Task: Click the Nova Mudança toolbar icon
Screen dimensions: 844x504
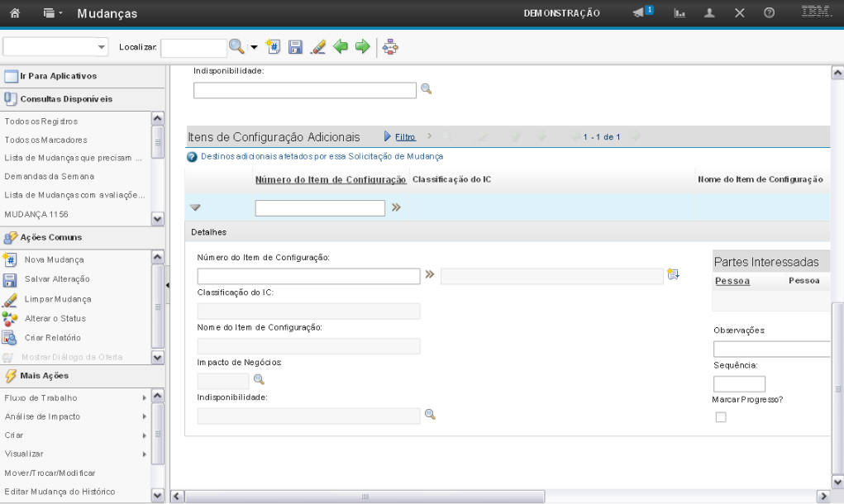Action: coord(274,48)
